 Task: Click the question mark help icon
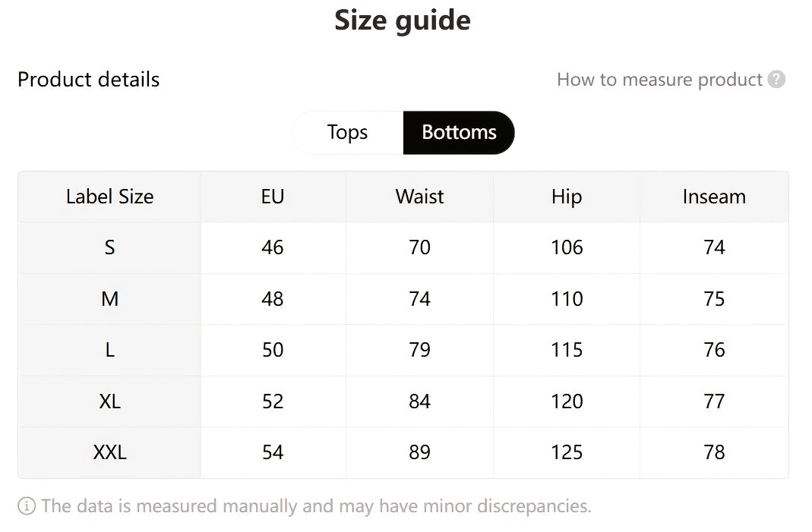click(776, 80)
